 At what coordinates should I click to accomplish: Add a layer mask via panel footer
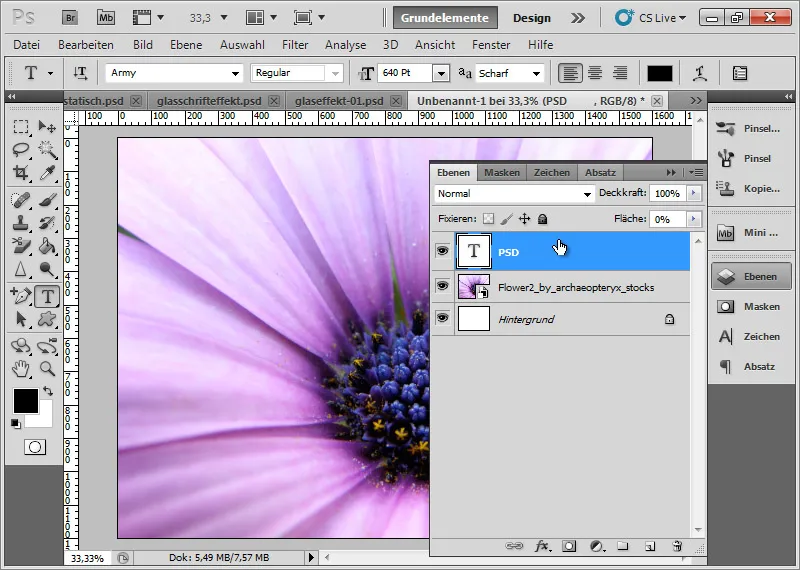(x=568, y=546)
